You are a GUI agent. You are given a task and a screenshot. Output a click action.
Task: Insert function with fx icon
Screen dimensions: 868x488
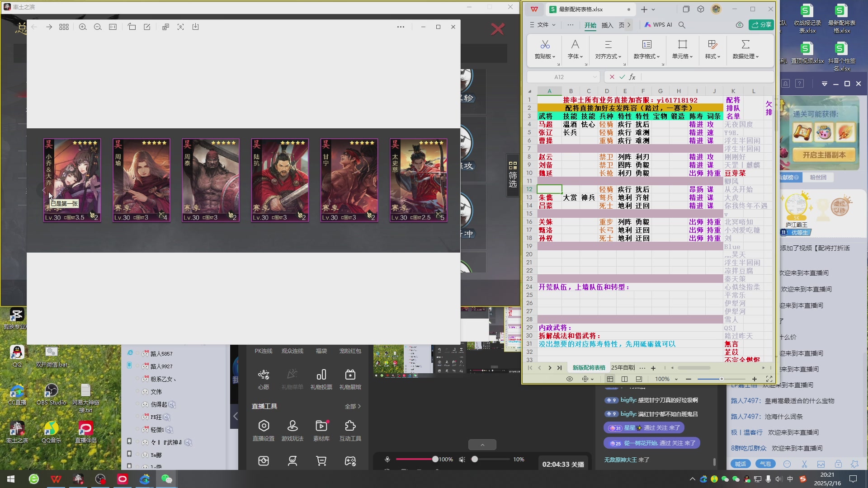pos(632,77)
